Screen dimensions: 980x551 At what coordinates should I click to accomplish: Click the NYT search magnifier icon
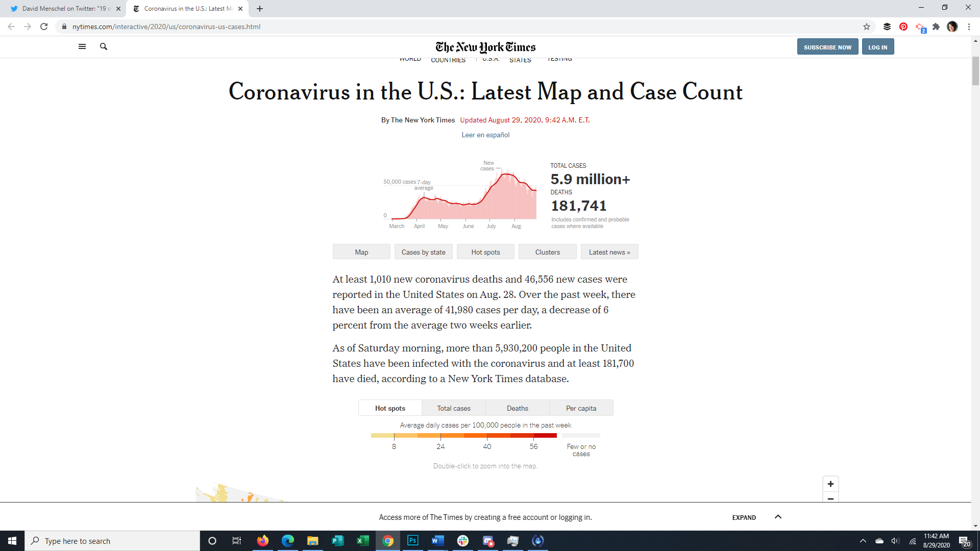point(104,46)
